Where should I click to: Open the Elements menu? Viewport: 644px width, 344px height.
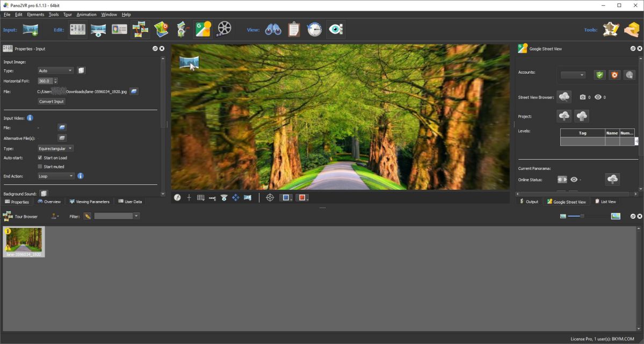tap(35, 15)
